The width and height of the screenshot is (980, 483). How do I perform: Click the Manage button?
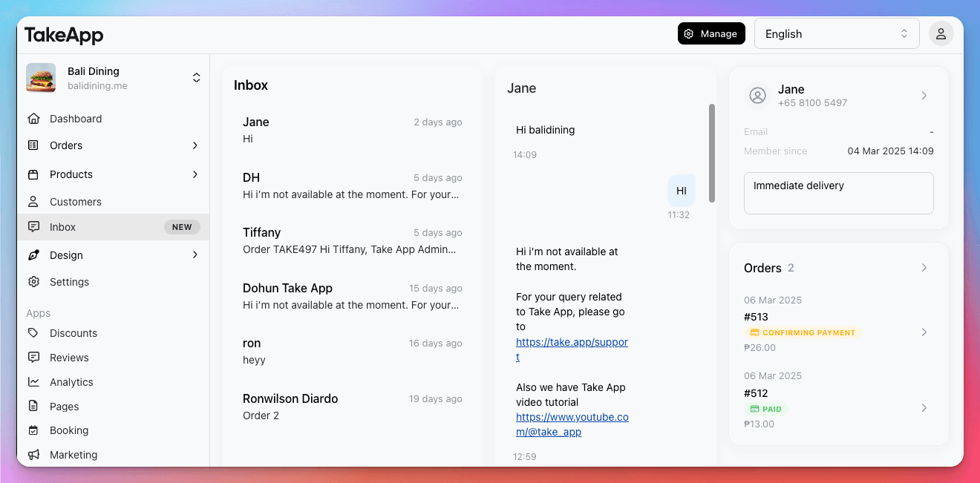pyautogui.click(x=711, y=33)
